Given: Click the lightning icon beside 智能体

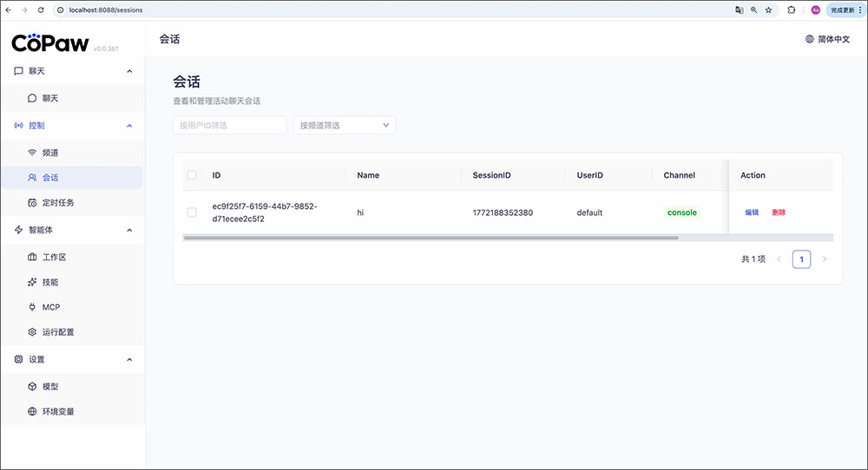Looking at the screenshot, I should point(18,230).
